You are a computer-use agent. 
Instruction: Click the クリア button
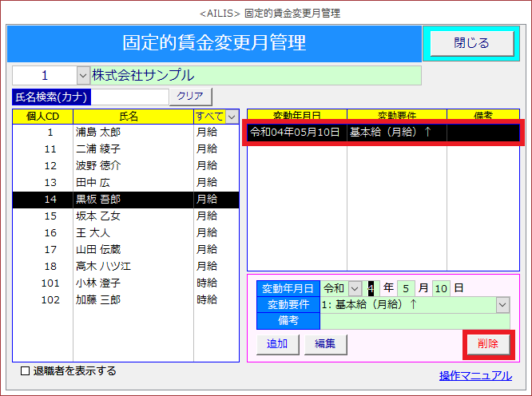[190, 97]
